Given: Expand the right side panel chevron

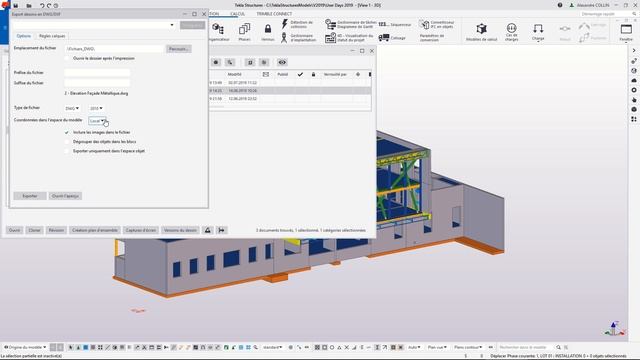Looking at the screenshot, I should click(634, 51).
